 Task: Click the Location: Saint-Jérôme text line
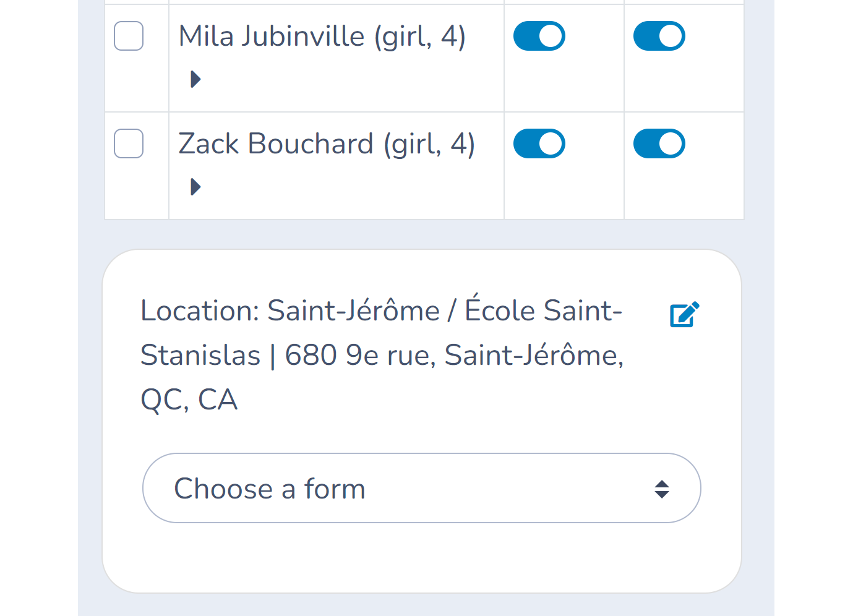coord(381,309)
